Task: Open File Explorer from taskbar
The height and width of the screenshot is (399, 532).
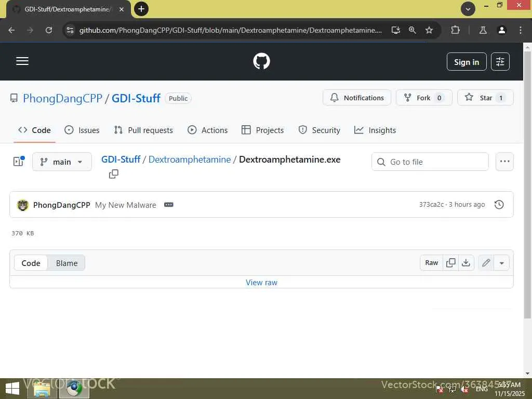Action: [x=42, y=389]
